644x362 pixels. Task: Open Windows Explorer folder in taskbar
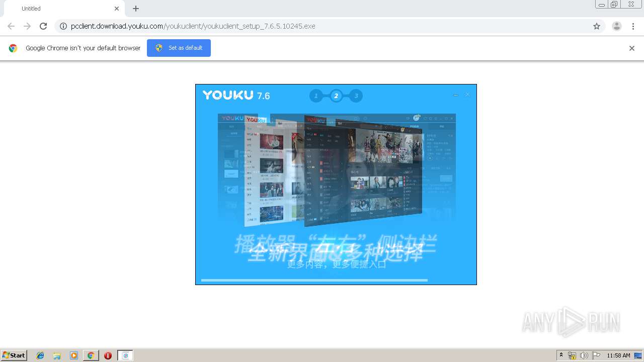57,355
